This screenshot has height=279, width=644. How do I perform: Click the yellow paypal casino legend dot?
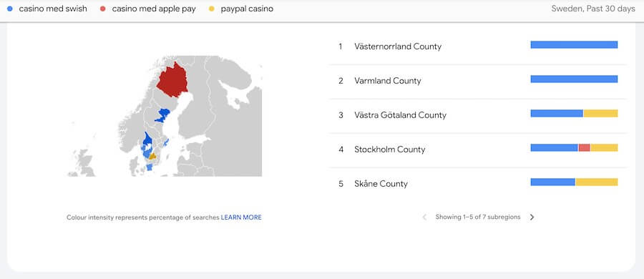tap(212, 9)
